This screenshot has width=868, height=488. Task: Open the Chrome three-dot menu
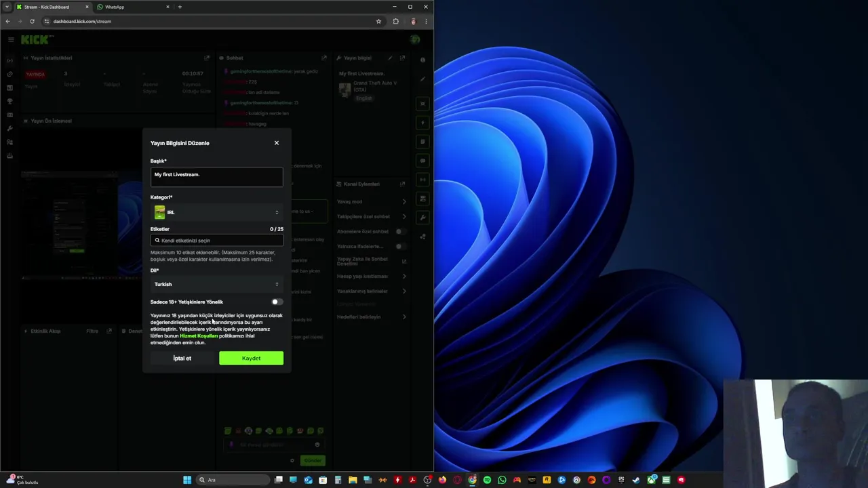point(426,21)
